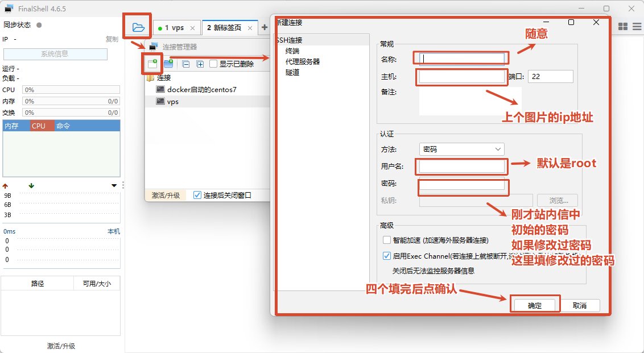Click 本机 link in latency panel

coord(113,231)
